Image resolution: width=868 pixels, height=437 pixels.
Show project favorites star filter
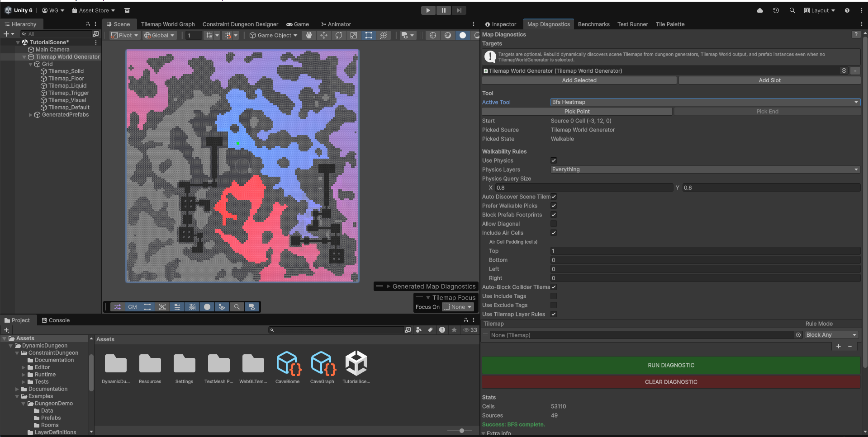(454, 330)
